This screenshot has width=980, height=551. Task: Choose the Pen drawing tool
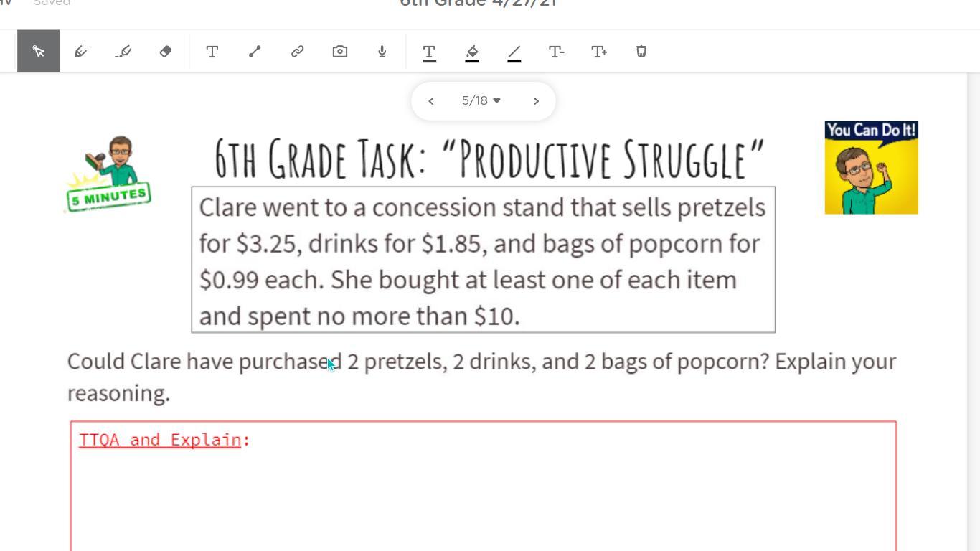[81, 51]
